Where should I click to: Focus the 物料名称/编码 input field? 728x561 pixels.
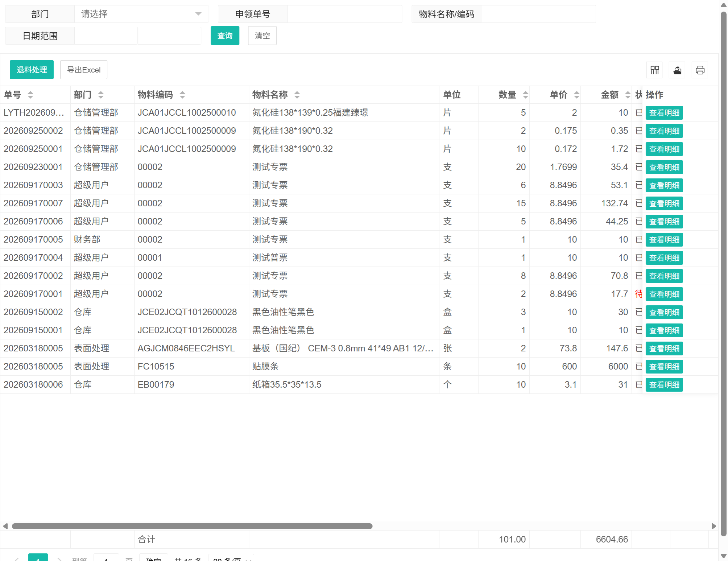[x=538, y=14]
